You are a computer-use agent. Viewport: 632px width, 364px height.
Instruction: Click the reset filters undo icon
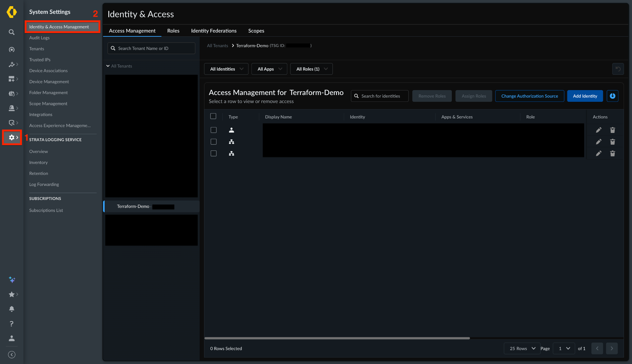[618, 69]
